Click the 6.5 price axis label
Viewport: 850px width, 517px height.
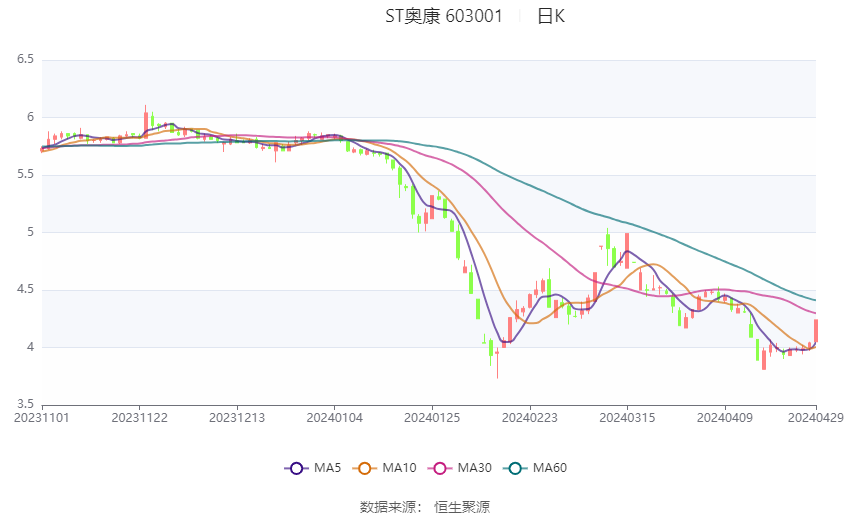coord(25,59)
